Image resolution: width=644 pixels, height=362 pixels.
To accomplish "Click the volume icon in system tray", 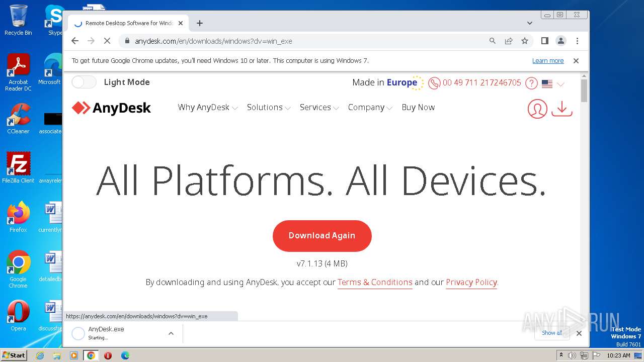I will click(x=572, y=355).
